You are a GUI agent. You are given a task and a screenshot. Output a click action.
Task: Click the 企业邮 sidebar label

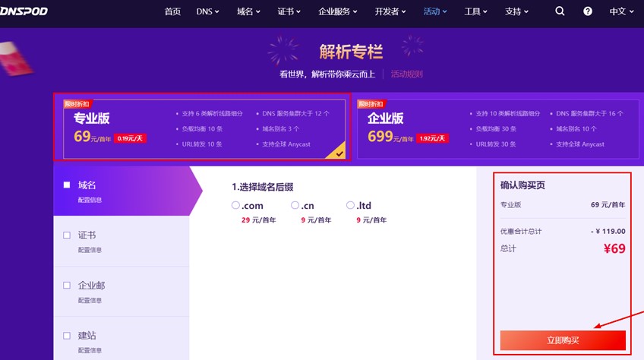pos(91,286)
